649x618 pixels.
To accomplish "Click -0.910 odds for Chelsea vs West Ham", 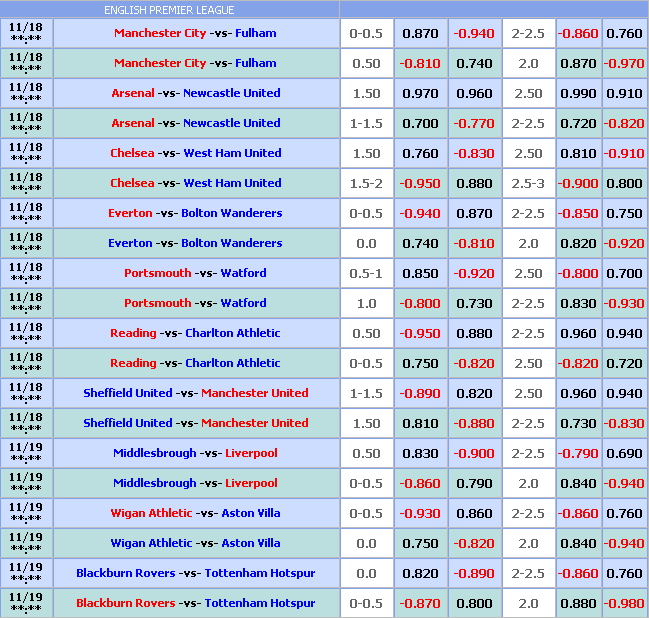I will (624, 153).
